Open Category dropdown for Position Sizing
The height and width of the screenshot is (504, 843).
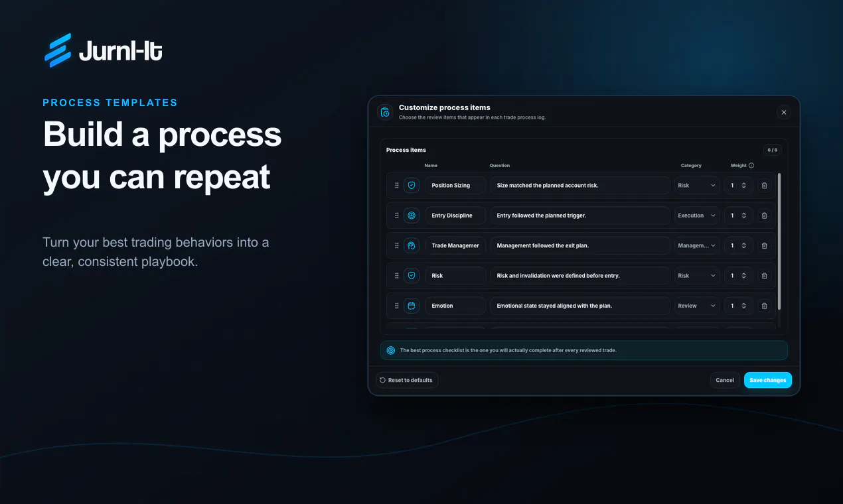(697, 186)
